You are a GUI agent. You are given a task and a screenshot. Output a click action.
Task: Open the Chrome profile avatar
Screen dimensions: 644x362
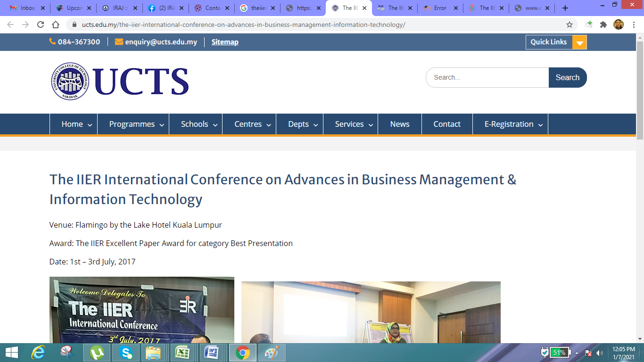tap(619, 25)
